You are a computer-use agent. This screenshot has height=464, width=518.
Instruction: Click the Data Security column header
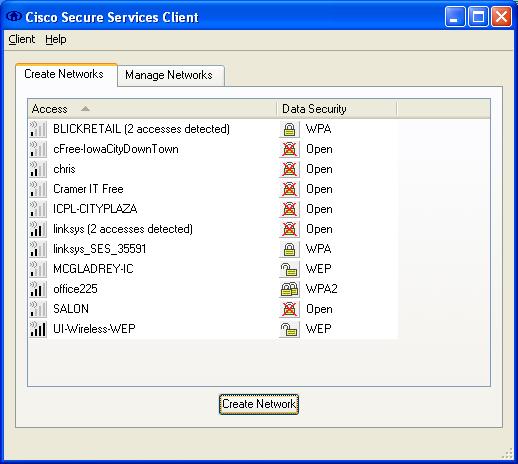click(337, 109)
